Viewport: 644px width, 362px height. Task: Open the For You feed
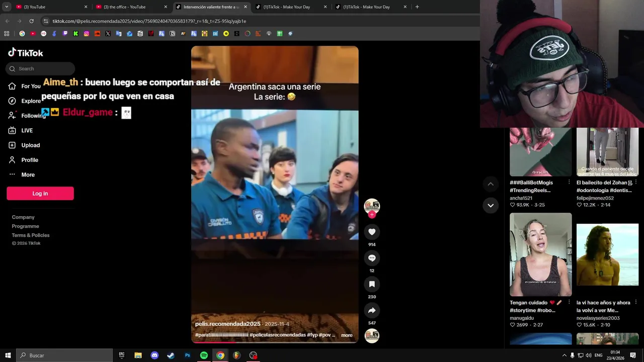click(24, 86)
